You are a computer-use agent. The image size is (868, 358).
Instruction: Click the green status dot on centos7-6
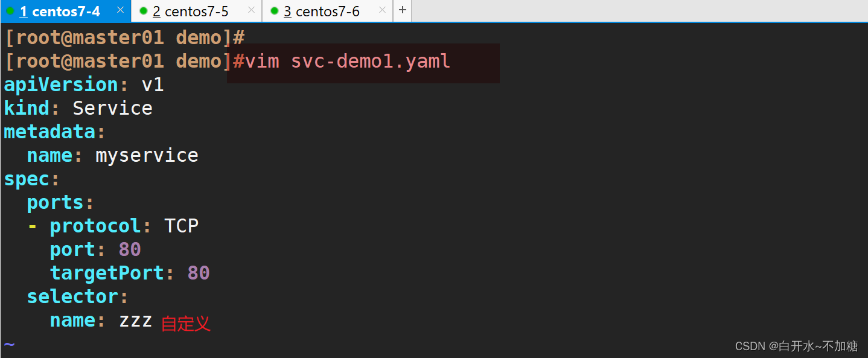pos(275,11)
